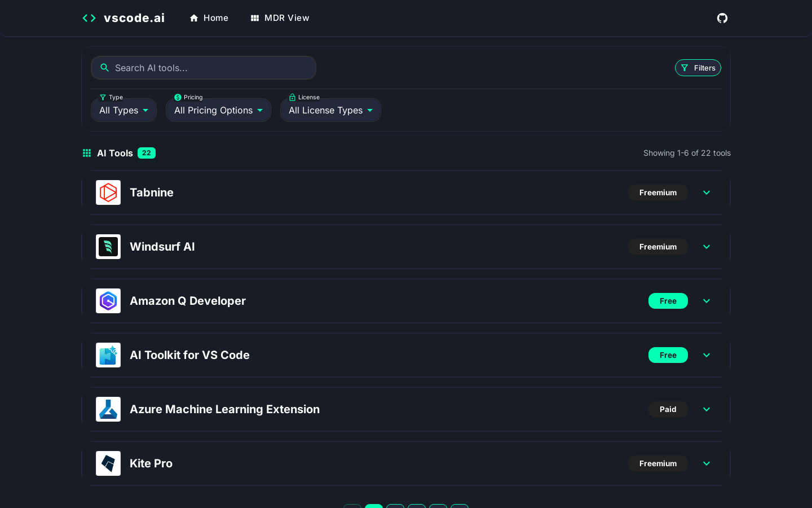Click the AI Tools grid icon

pos(87,153)
